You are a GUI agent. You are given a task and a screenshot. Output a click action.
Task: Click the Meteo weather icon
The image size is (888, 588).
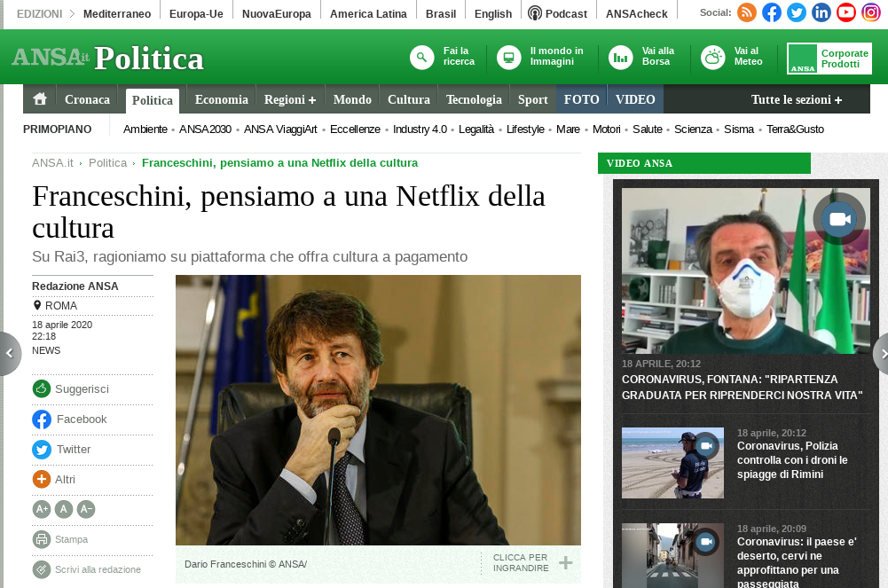click(713, 57)
